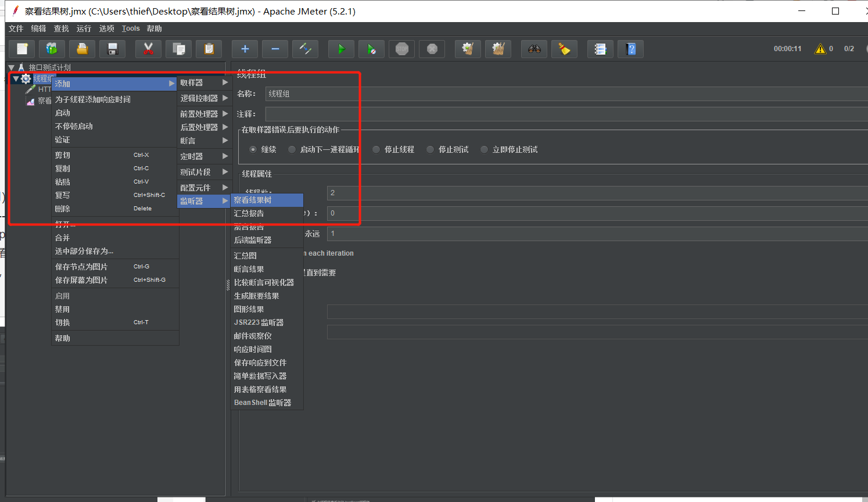Click the Copy toolbar icon
868x502 pixels.
click(179, 49)
